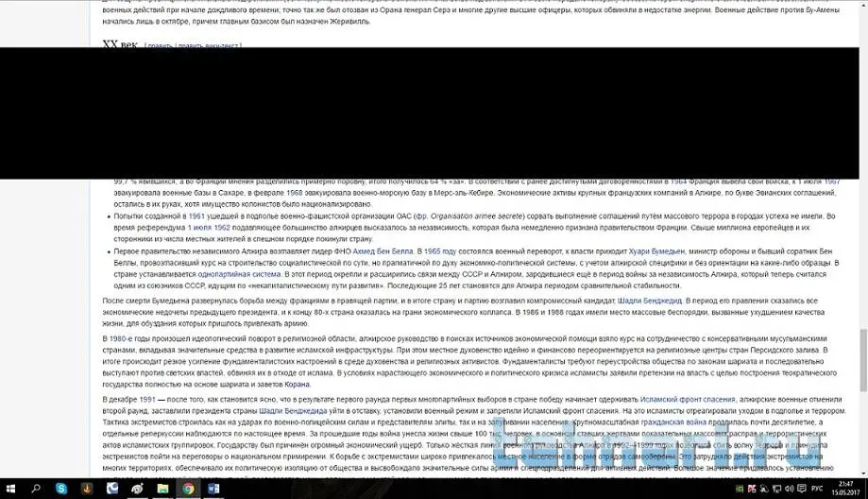Open the Action Center notifications icon
This screenshot has width=868, height=499.
[x=802, y=489]
